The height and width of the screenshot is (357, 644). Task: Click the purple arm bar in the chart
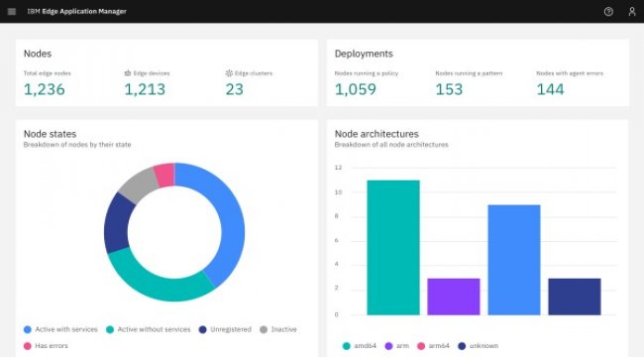pyautogui.click(x=454, y=297)
